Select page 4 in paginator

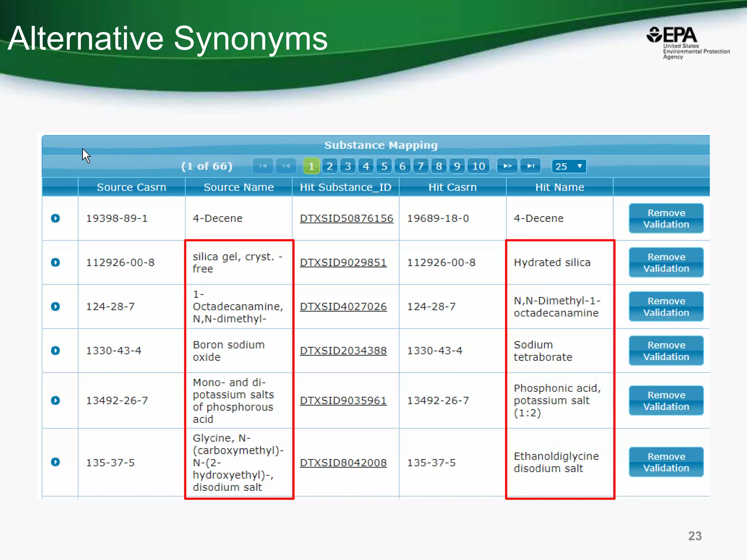[x=366, y=166]
